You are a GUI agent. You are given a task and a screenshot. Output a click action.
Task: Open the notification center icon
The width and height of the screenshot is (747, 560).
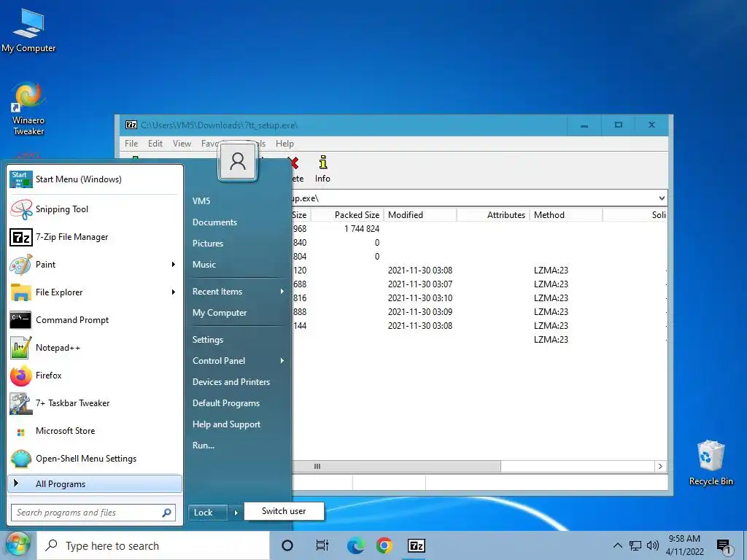point(724,546)
